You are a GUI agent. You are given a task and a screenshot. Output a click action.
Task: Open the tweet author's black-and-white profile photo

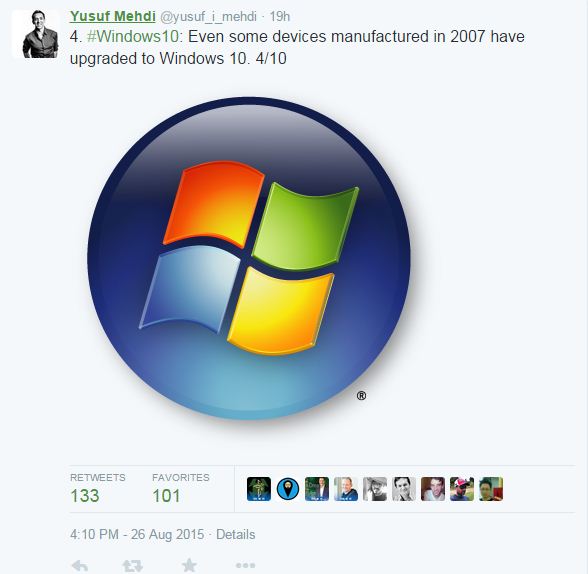pyautogui.click(x=36, y=34)
